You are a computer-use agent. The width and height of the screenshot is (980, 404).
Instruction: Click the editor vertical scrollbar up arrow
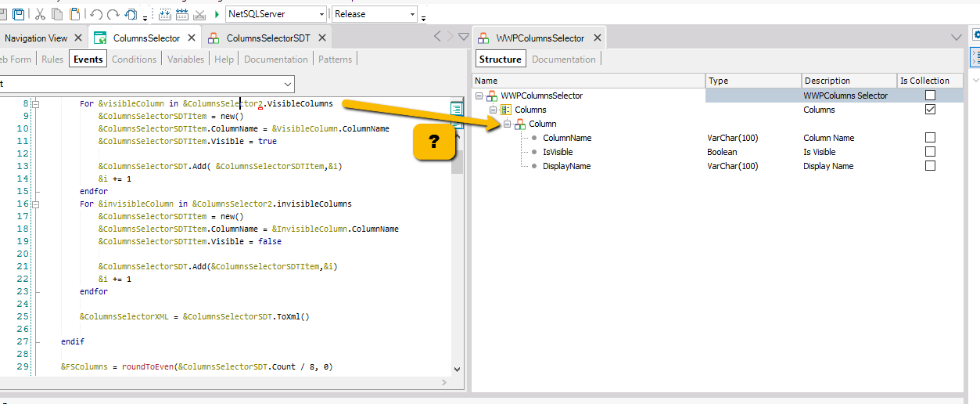pyautogui.click(x=458, y=135)
